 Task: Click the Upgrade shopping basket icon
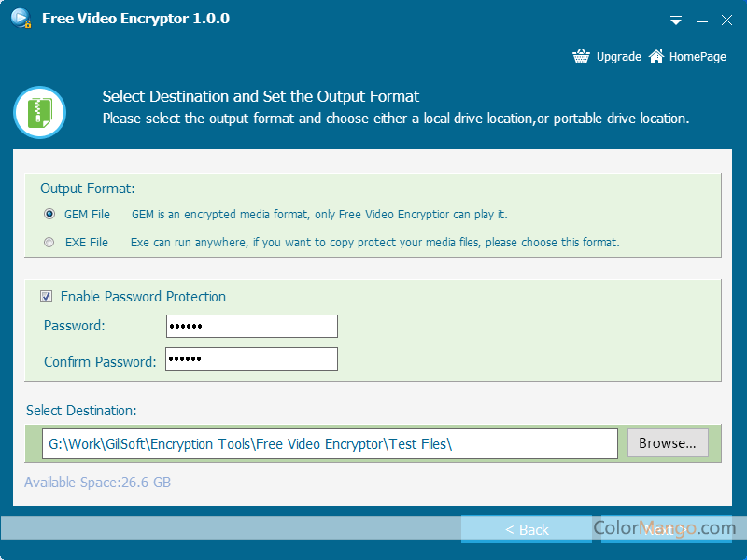point(582,57)
